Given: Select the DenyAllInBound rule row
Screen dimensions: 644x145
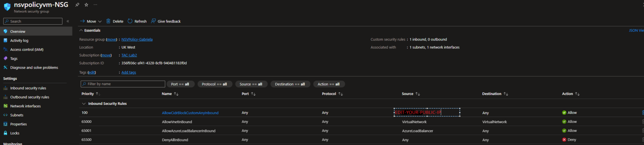Looking at the screenshot, I should (361, 140).
